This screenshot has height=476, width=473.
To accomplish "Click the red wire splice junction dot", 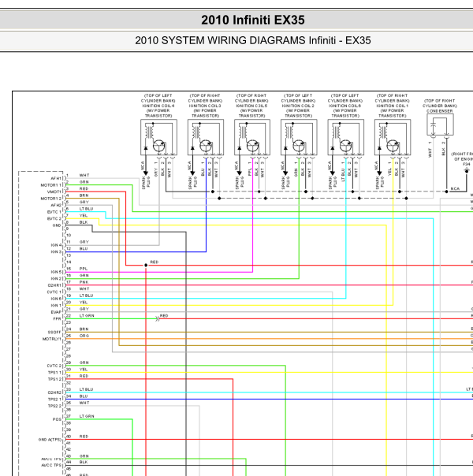I will click(x=146, y=266).
